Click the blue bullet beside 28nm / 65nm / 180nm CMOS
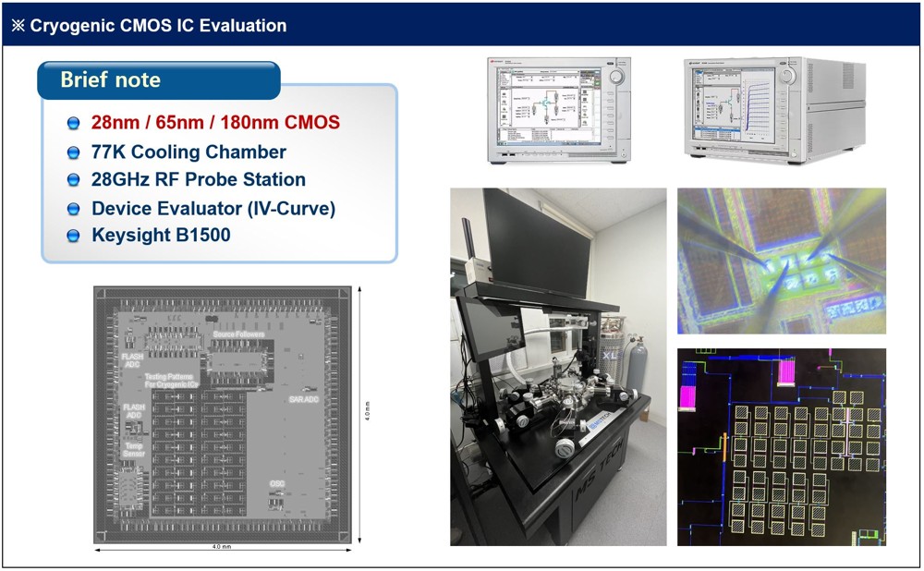The height and width of the screenshot is (571, 924). (x=73, y=123)
